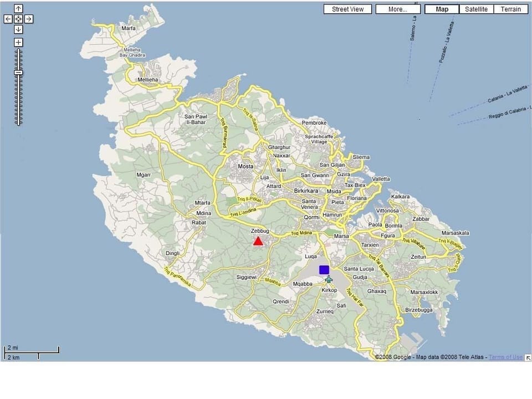Pan the map down with the arrow

[x=18, y=29]
